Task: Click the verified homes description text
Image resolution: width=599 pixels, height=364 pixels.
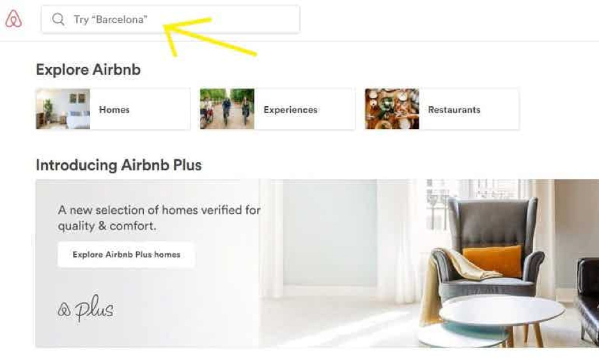Action: pyautogui.click(x=159, y=218)
